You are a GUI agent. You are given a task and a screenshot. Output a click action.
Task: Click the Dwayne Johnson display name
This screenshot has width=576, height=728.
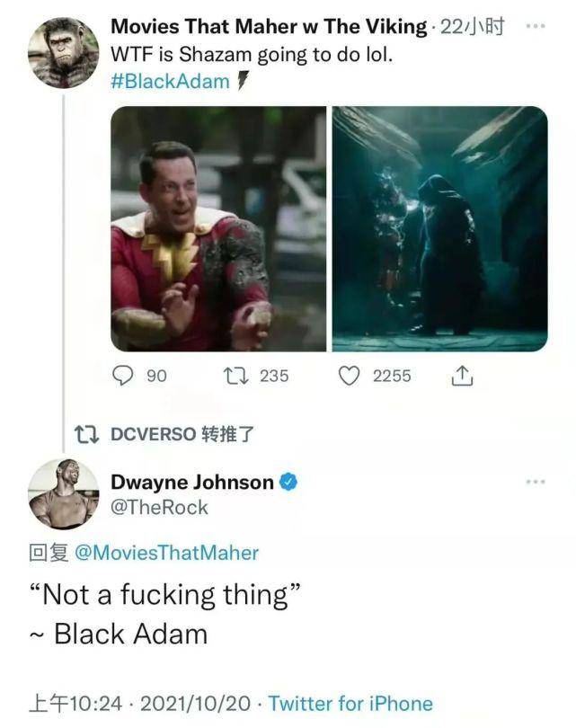click(x=191, y=483)
